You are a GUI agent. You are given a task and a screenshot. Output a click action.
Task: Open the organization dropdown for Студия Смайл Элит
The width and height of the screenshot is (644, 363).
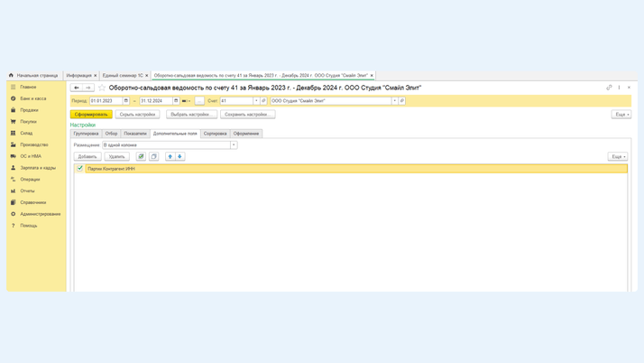click(394, 101)
